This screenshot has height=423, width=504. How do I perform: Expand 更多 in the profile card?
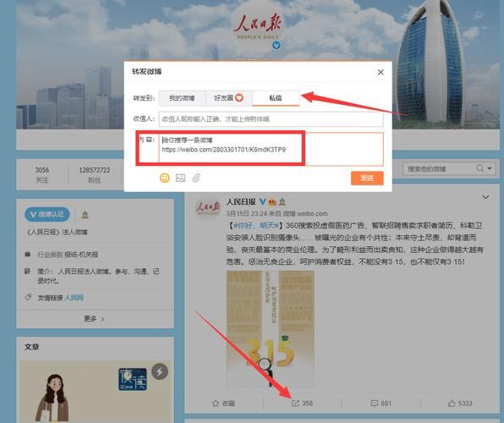94,319
